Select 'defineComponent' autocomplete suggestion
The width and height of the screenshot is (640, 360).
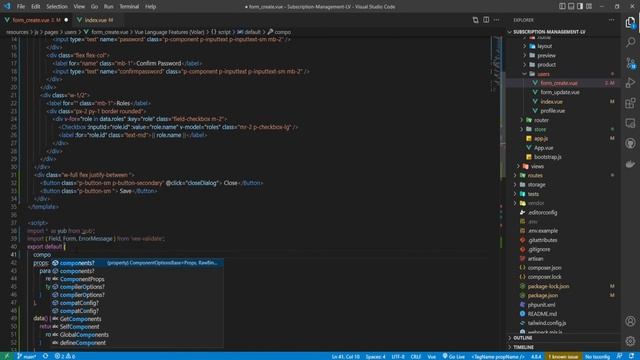pyautogui.click(x=137, y=343)
